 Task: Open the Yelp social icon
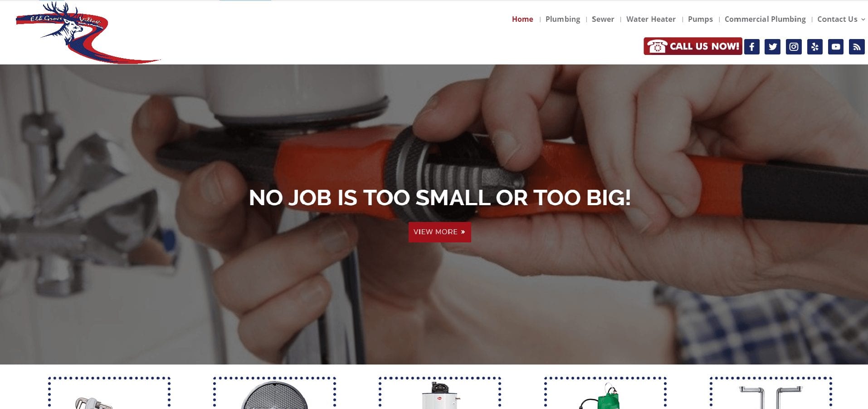tap(814, 46)
